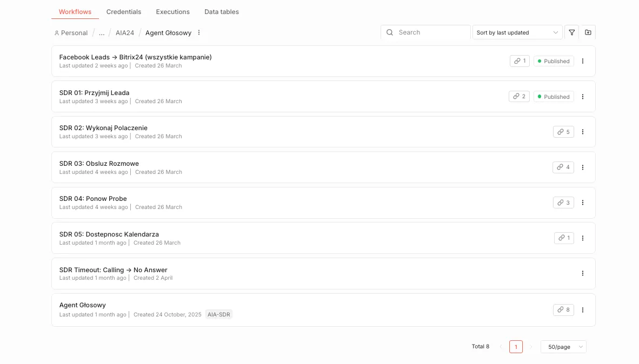Navigate to Personal breadcrumb
639x364 pixels.
(71, 33)
